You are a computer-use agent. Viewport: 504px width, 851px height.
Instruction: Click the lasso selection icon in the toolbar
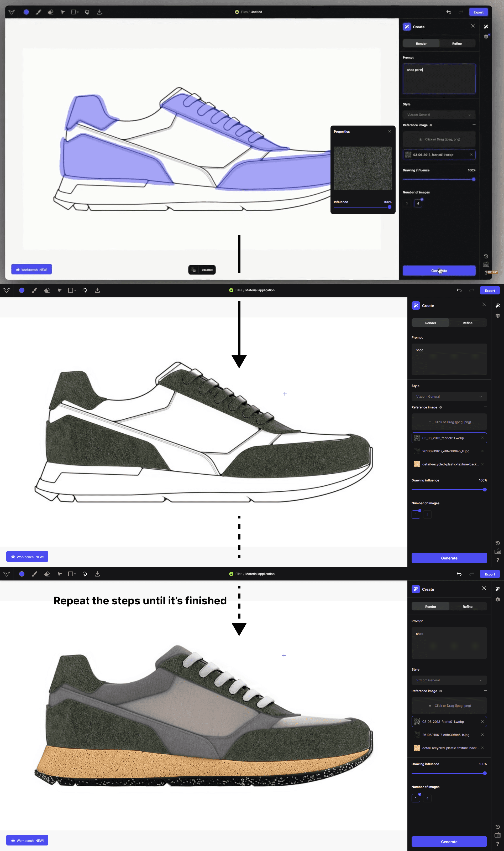[x=87, y=12]
